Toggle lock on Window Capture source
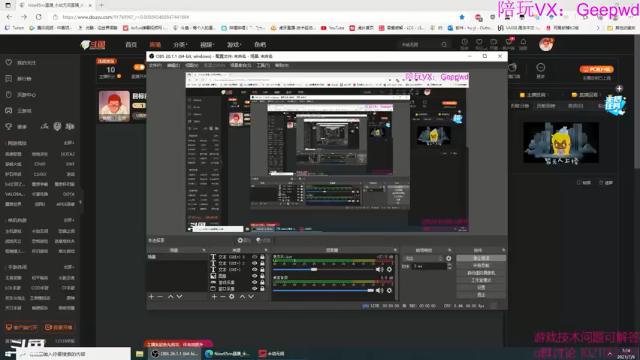Screen dimensions: 640x360 coord(262,289)
